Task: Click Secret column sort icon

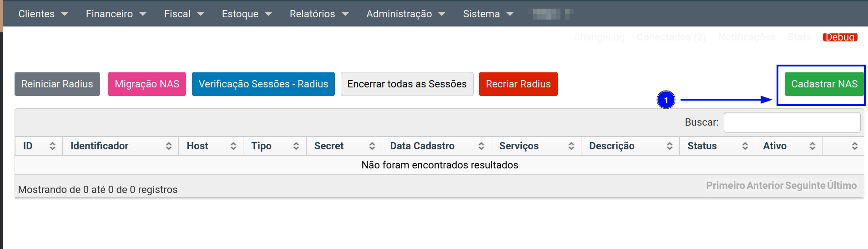Action: 372,146
